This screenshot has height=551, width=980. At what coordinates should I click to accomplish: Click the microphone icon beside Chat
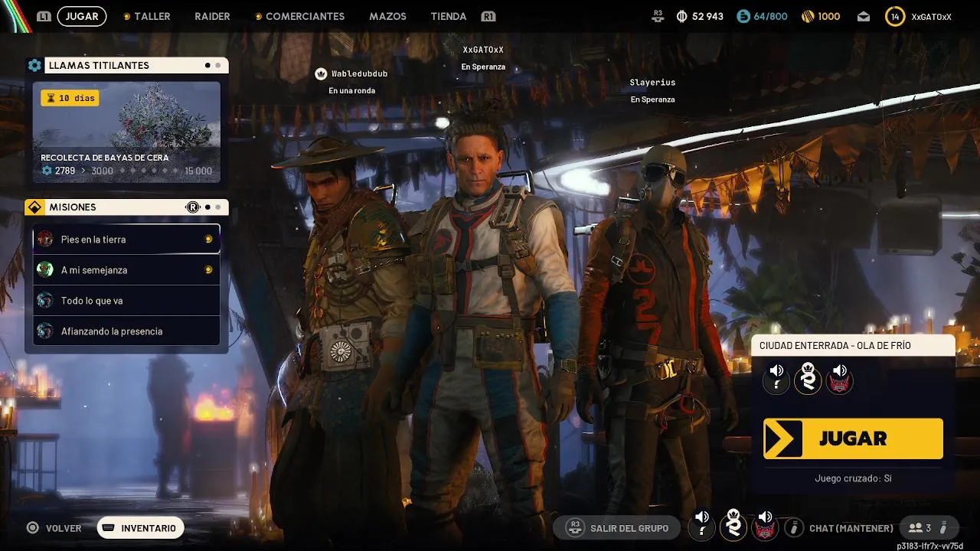[x=795, y=528]
